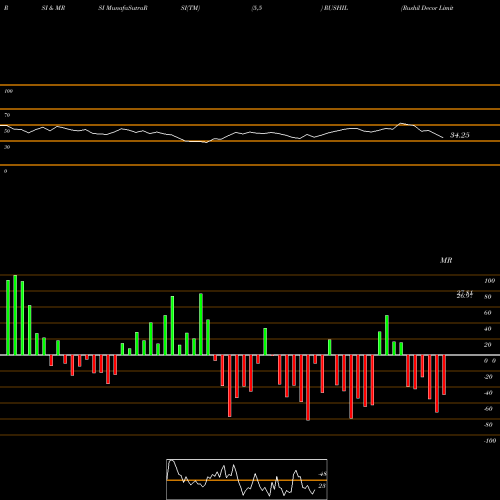The height and width of the screenshot is (500, 500).
Task: Click the last red MR bar on right
Action: click(444, 375)
